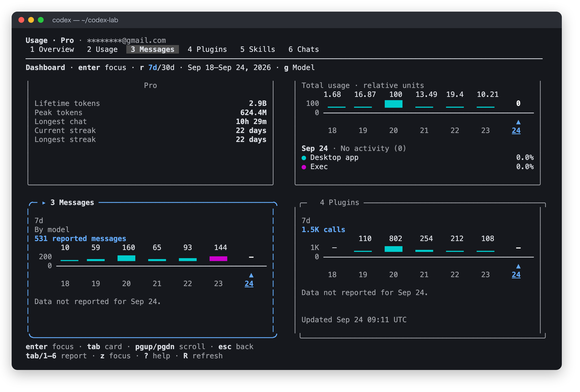Open the 2 Usage tab
Viewport: 580px width, 392px height.
pos(102,49)
